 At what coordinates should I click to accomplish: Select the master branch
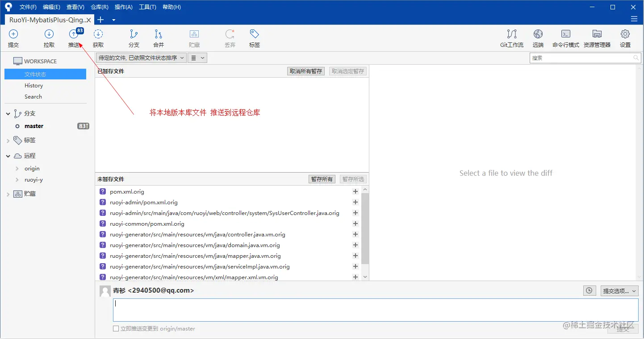click(34, 126)
